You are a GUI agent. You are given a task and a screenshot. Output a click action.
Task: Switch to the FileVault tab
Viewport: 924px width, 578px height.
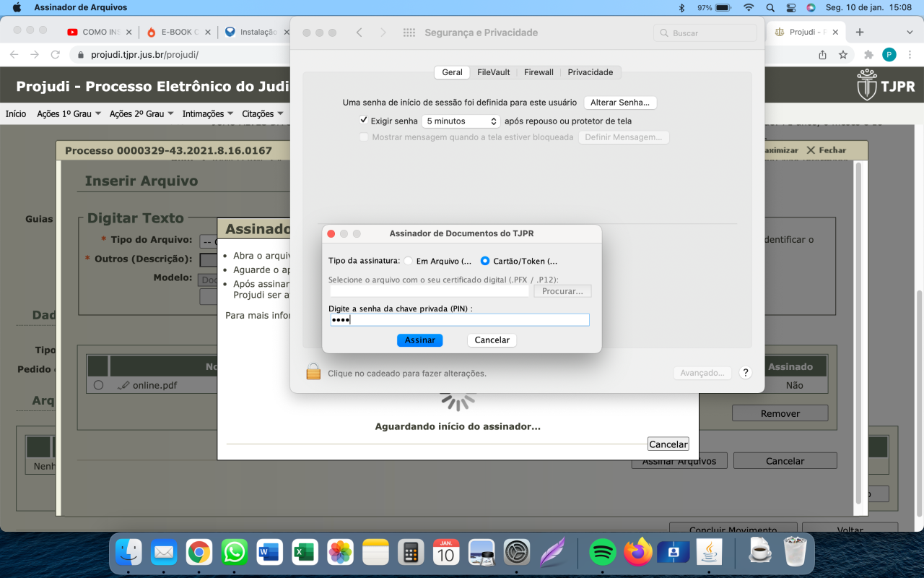point(492,72)
